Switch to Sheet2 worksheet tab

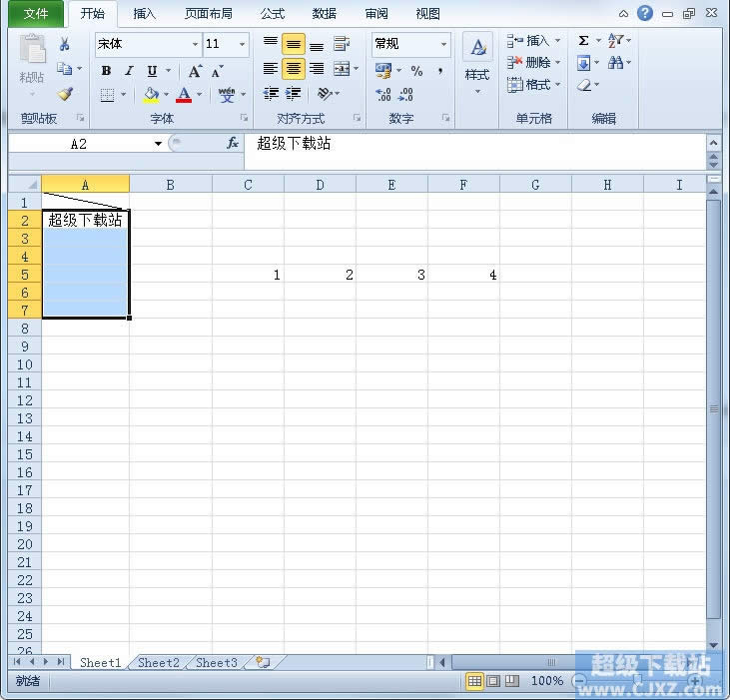(x=159, y=662)
